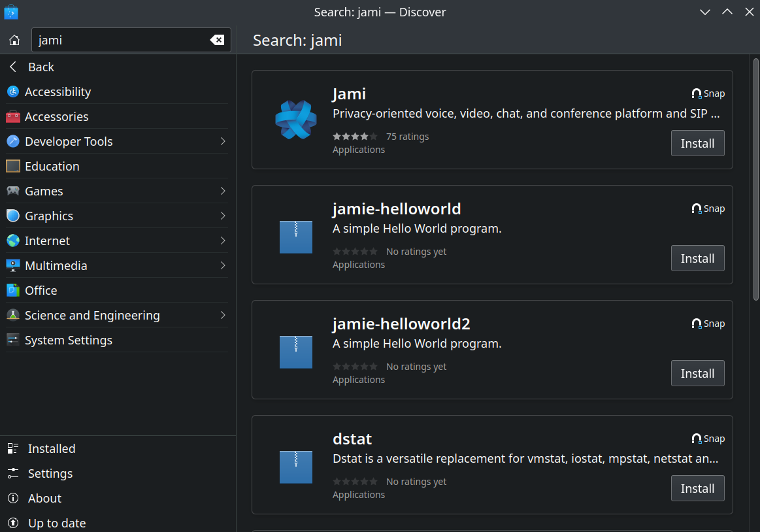Click the '75 ratings' text
The height and width of the screenshot is (532, 760).
[407, 137]
